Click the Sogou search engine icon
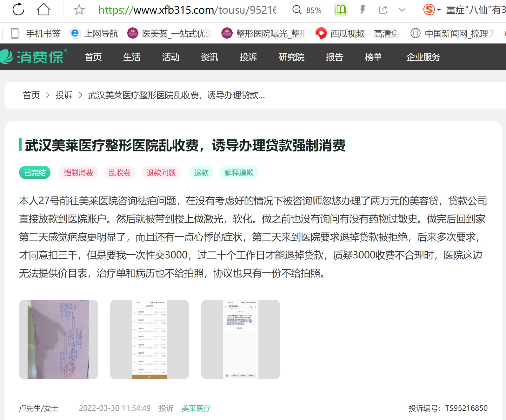 click(429, 10)
